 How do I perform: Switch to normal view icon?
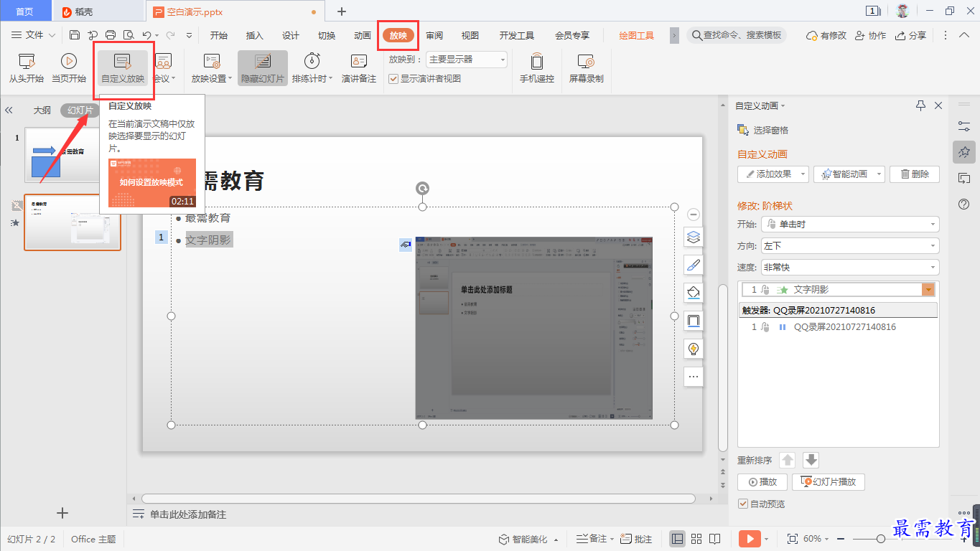(677, 539)
